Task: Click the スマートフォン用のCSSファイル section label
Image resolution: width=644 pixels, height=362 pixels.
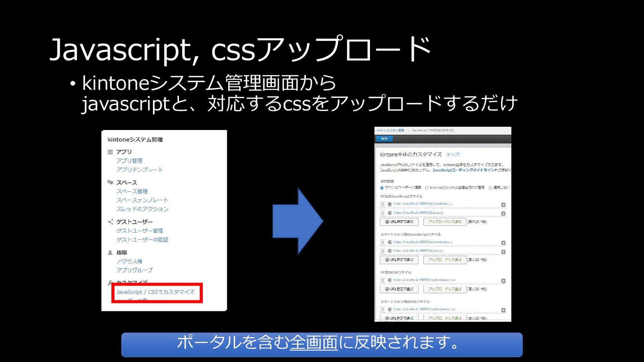Action: click(405, 302)
